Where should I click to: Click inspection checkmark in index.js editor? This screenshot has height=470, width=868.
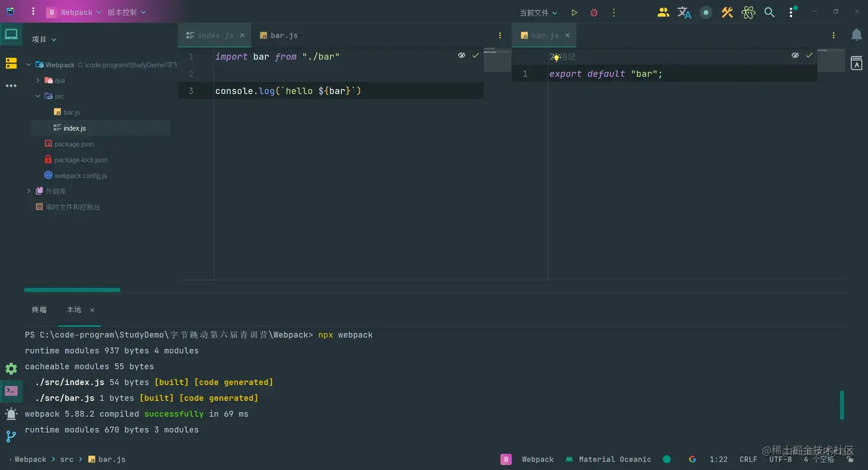(x=475, y=56)
